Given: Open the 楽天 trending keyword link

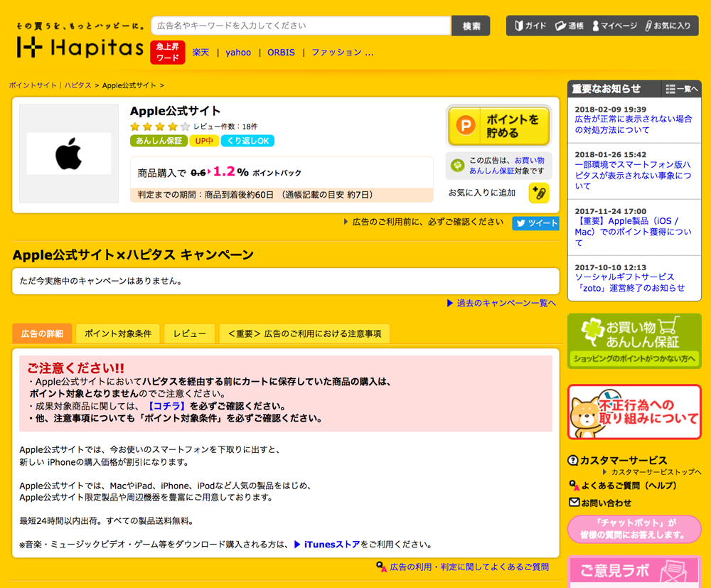Looking at the screenshot, I should (x=201, y=53).
